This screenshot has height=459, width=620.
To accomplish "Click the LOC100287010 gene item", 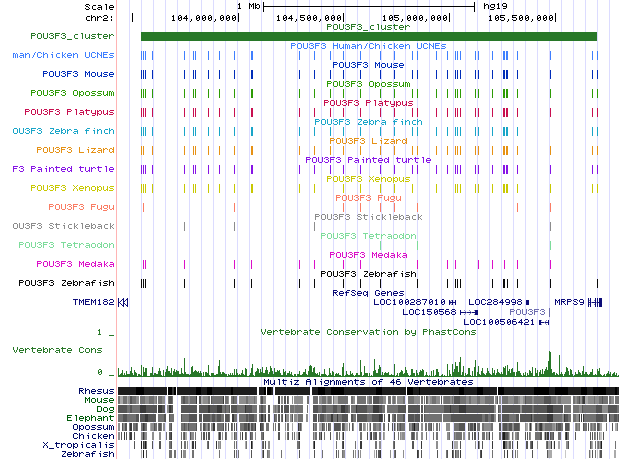I will coord(409,302).
